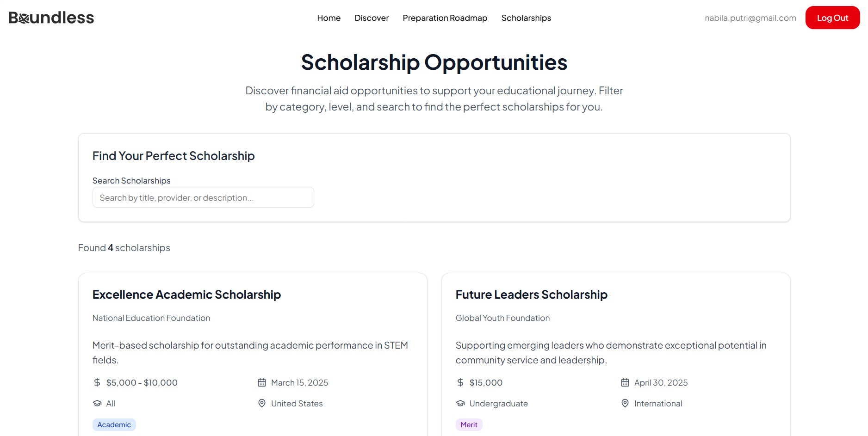Click graduation cap icon beside Undergraduate
This screenshot has width=868, height=436.
click(x=460, y=403)
